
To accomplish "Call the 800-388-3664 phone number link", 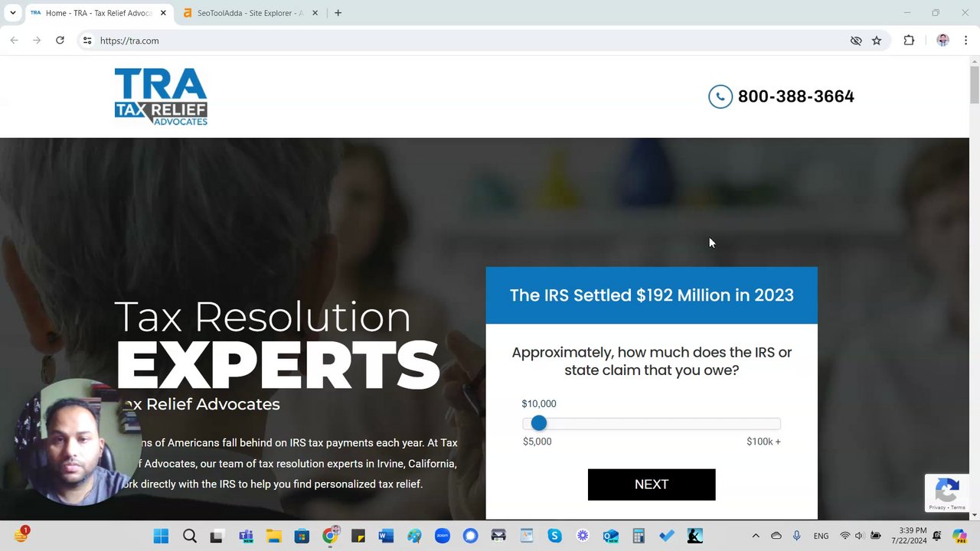I will (x=795, y=96).
